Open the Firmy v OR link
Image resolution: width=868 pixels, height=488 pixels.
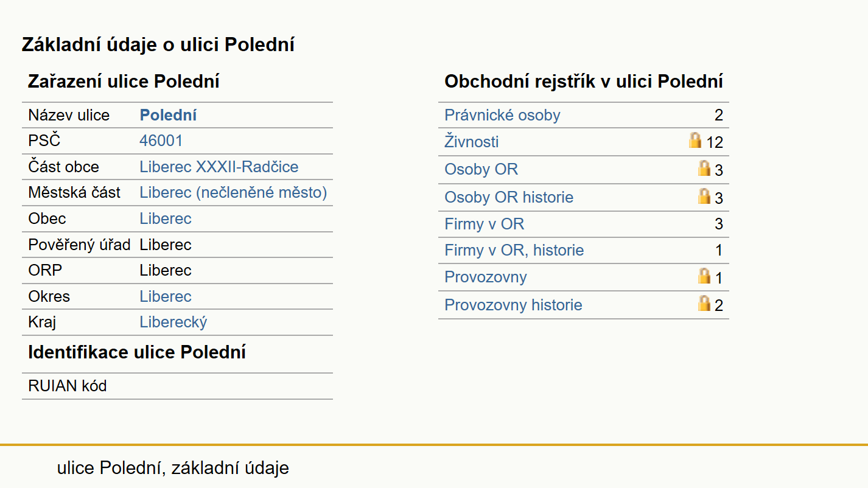pos(484,224)
